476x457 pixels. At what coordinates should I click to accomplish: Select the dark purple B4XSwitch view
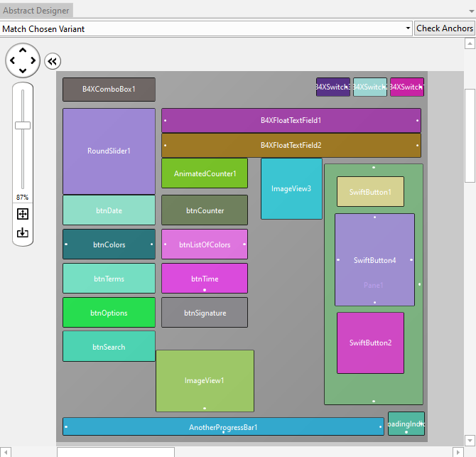pos(333,87)
